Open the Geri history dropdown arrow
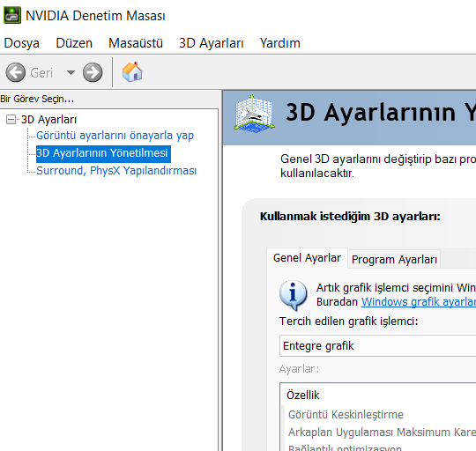Image resolution: width=476 pixels, height=451 pixels. click(x=71, y=72)
